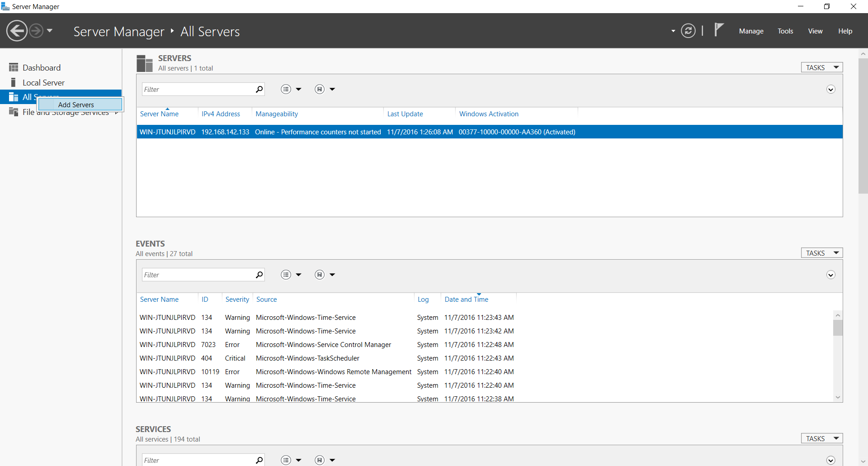Sort events by Log column header
Screen dimensions: 868x466
423,300
